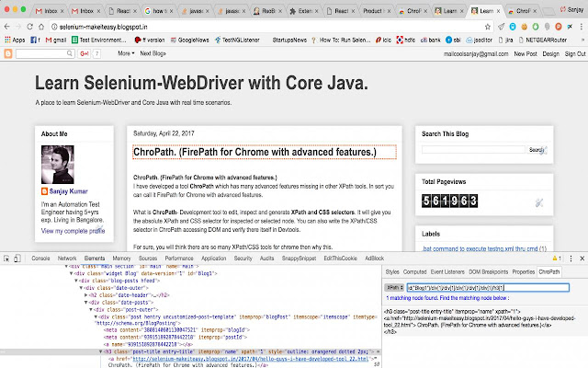
Task: Open the Chrome three-dot menu
Action: (x=582, y=27)
